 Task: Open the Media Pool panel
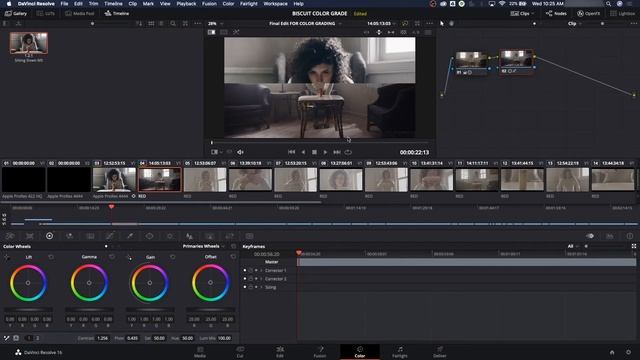coord(80,13)
